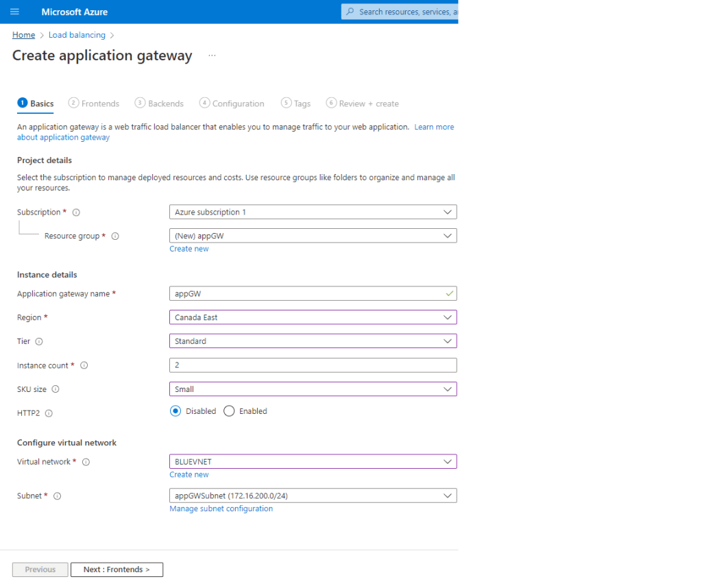Click the Instance count info icon
The height and width of the screenshot is (588, 702).
84,366
